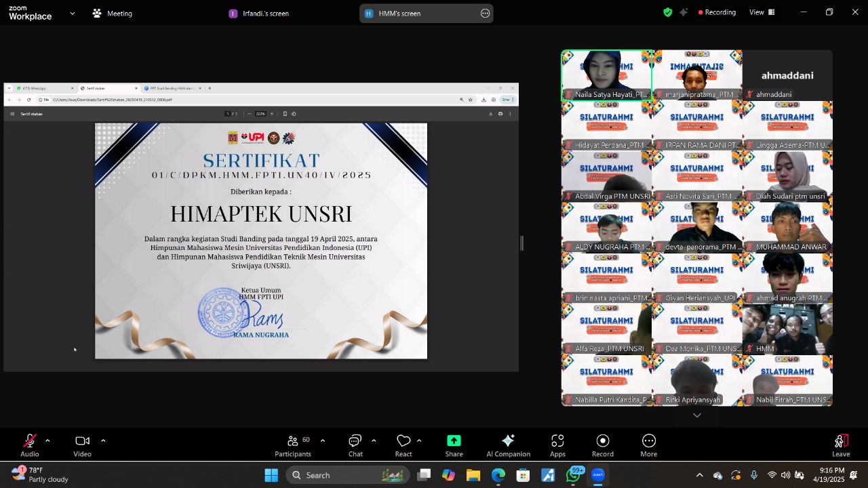
Task: Open Microsoft Edge from taskbar
Action: 498,475
